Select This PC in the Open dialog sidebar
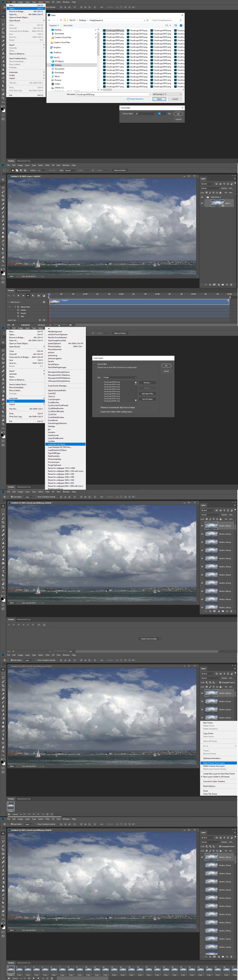The image size is (238, 980). pyautogui.click(x=56, y=57)
